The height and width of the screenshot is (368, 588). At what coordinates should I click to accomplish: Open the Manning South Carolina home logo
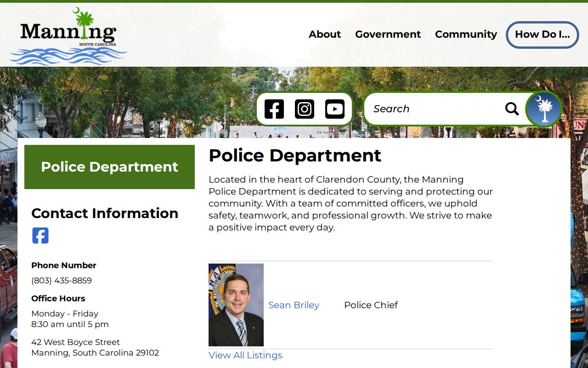coord(68,36)
